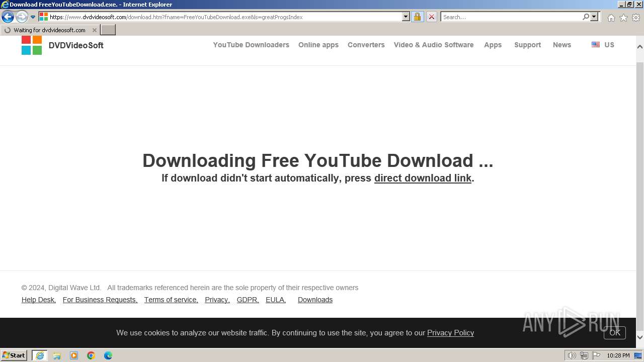
Task: Open the Online apps menu
Action: coord(318,45)
